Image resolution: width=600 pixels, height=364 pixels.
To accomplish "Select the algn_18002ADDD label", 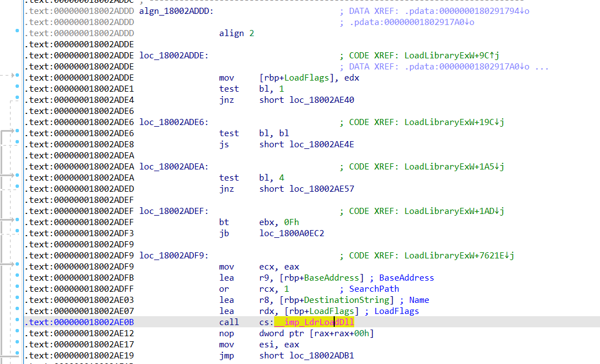I will point(176,11).
